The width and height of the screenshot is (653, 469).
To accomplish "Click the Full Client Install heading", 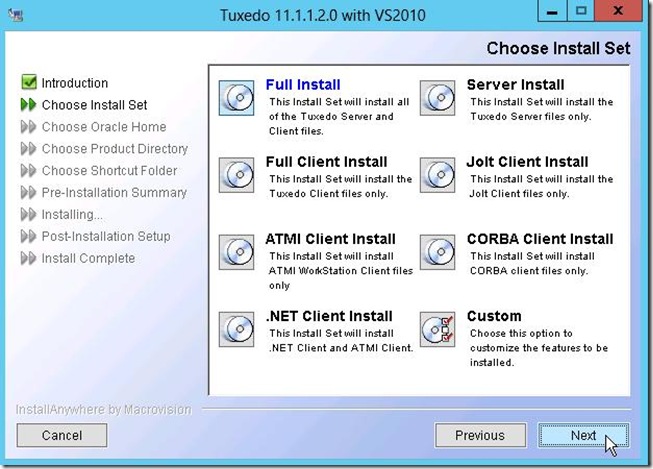I will (326, 162).
